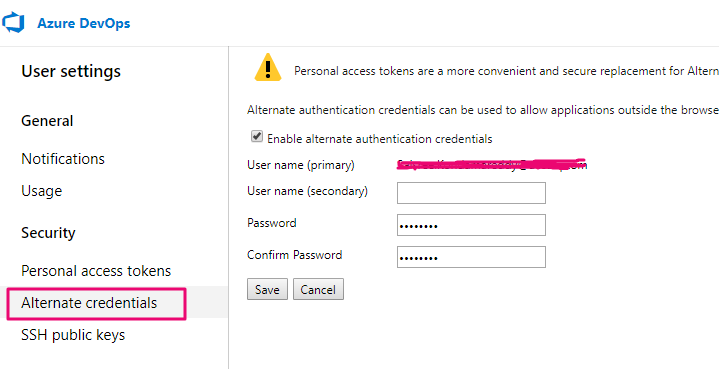Focus the User name (secondary) field

pos(471,193)
